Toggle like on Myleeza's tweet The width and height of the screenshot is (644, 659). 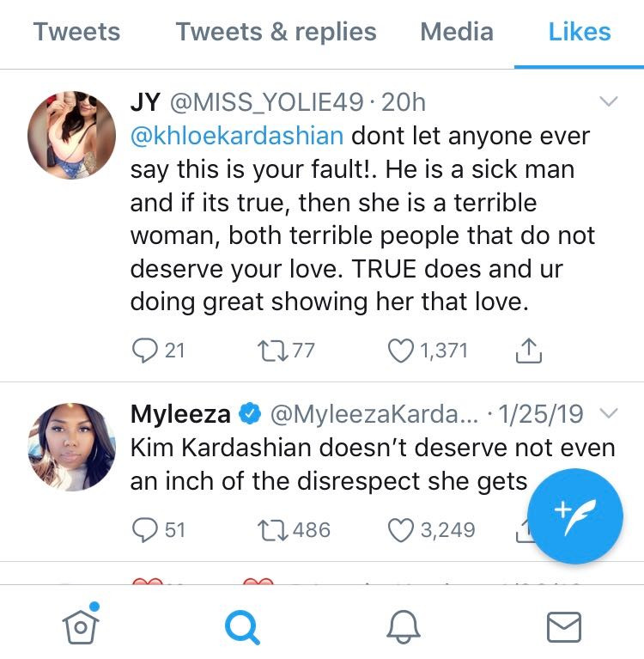pyautogui.click(x=401, y=529)
